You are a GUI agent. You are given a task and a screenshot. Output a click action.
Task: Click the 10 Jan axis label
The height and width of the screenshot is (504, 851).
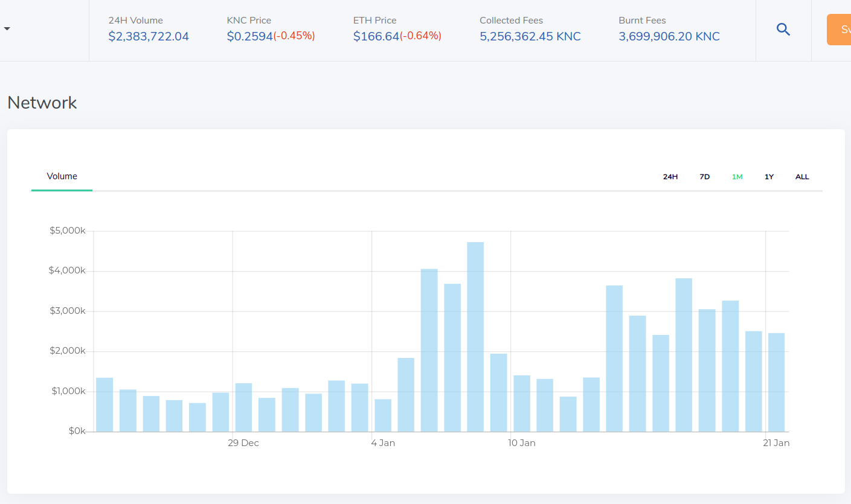(522, 443)
